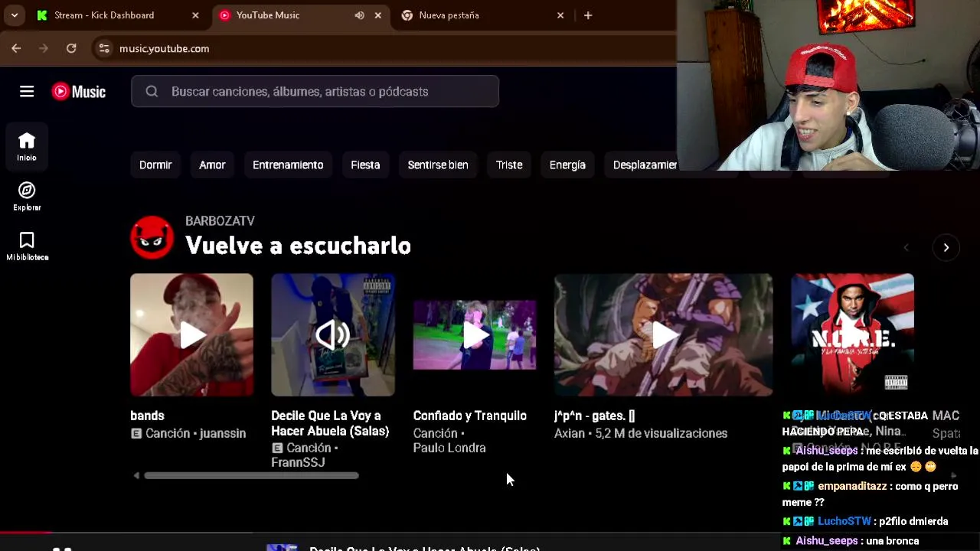Image resolution: width=980 pixels, height=551 pixels.
Task: Open the Confiado y Tranquilo title link
Action: (470, 416)
